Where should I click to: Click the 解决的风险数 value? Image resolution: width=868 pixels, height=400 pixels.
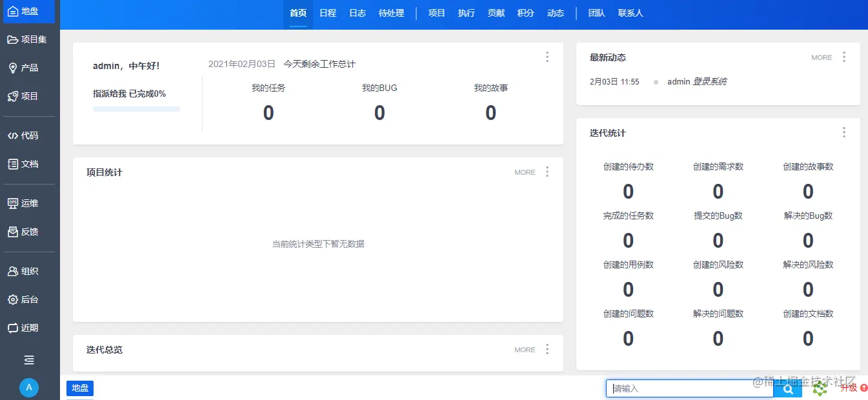tap(808, 290)
